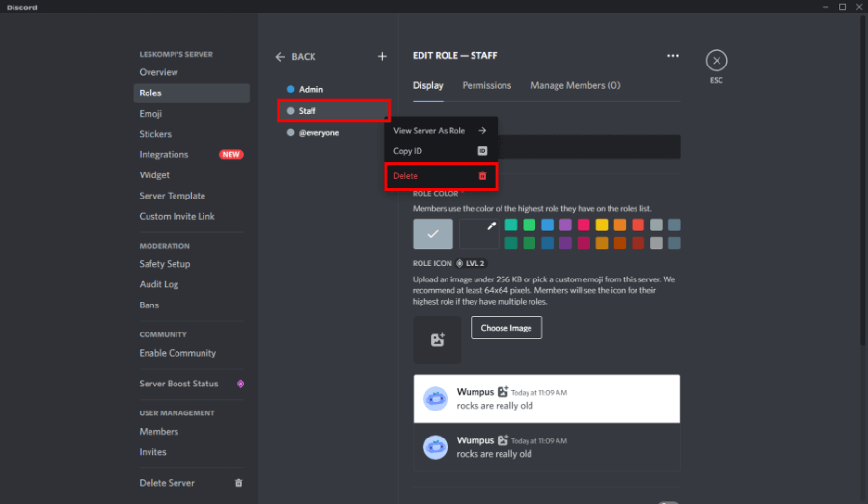This screenshot has height=504, width=868.
Task: Click the role name input field
Action: (588, 146)
